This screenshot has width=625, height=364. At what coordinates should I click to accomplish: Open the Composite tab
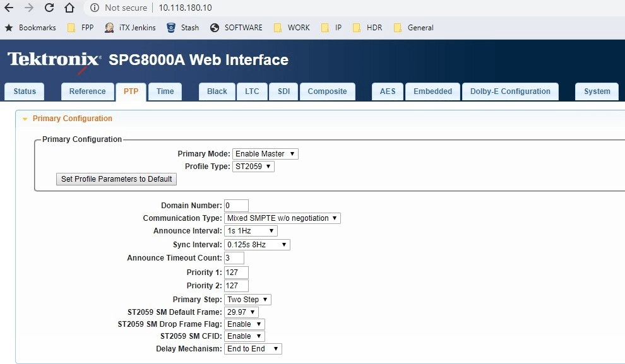coord(327,91)
